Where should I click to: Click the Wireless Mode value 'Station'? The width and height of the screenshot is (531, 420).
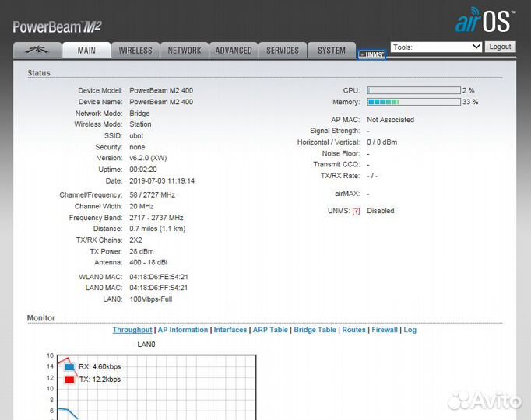(140, 124)
